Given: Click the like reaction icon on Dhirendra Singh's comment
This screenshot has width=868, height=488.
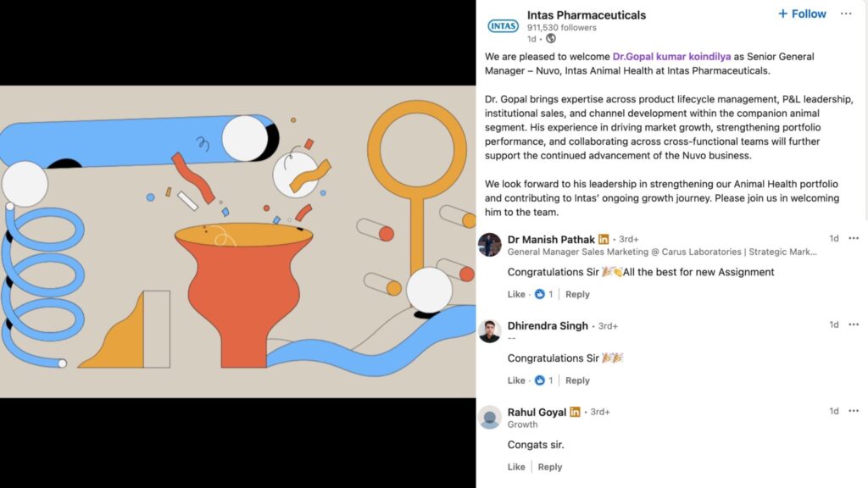Looking at the screenshot, I should point(540,380).
